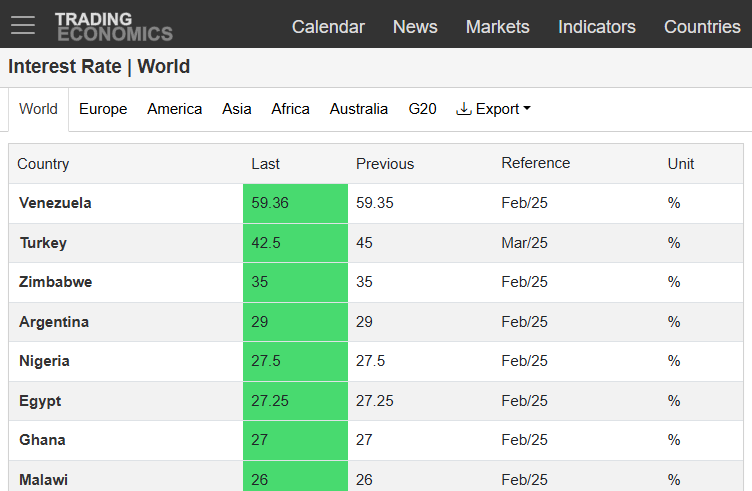Click the Turkey country link
Image resolution: width=752 pixels, height=491 pixels.
tap(43, 243)
